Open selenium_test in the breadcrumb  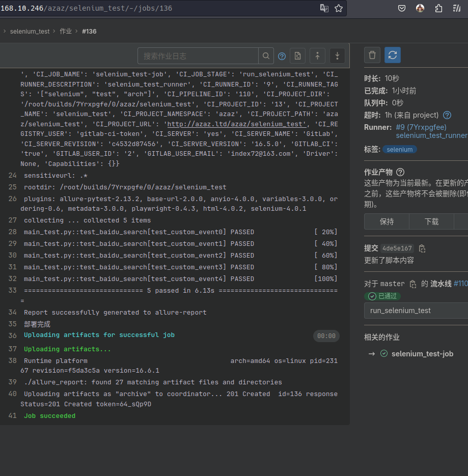tap(30, 32)
